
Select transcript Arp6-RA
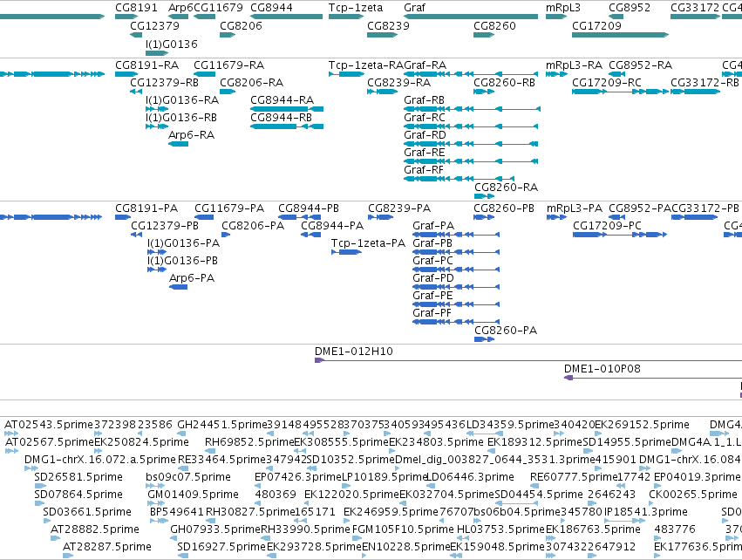coord(179,144)
